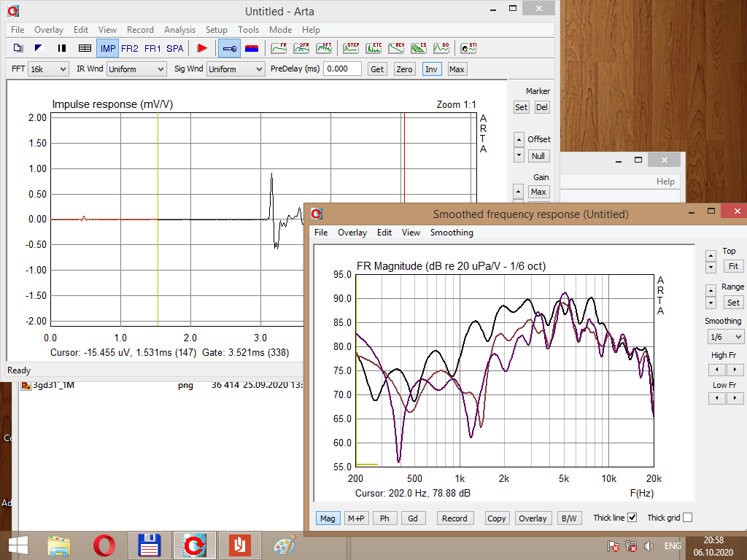Open the FFT size dropdown

(x=48, y=69)
